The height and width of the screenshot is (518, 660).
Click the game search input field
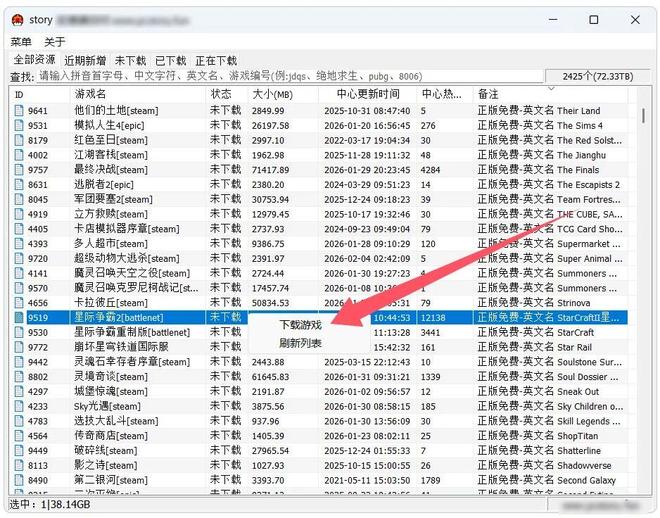click(x=290, y=76)
